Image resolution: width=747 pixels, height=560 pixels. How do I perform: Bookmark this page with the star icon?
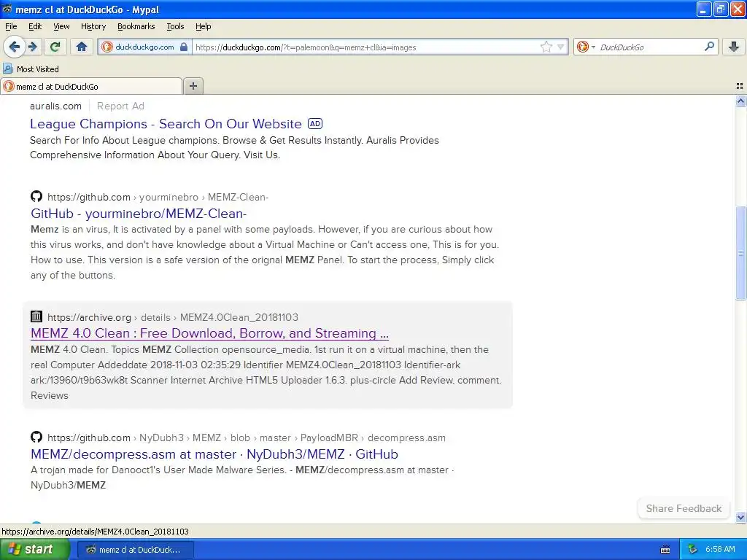(x=546, y=47)
